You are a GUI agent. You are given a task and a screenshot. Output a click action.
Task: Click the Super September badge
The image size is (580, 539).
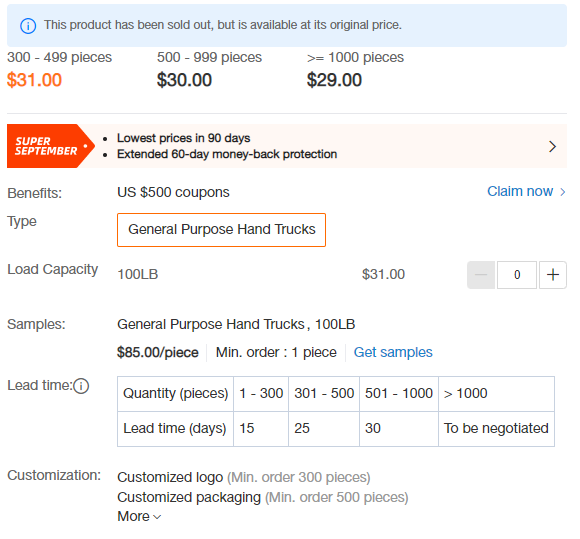[51, 146]
